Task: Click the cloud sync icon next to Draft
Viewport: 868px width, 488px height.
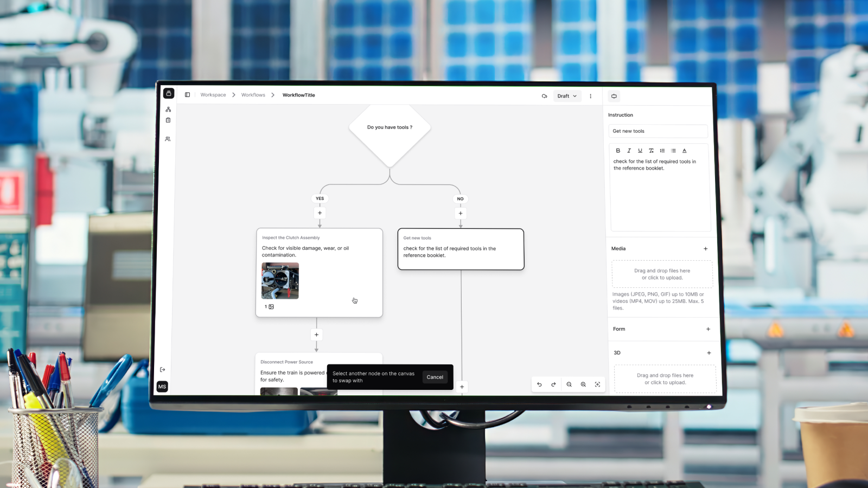Action: point(544,96)
